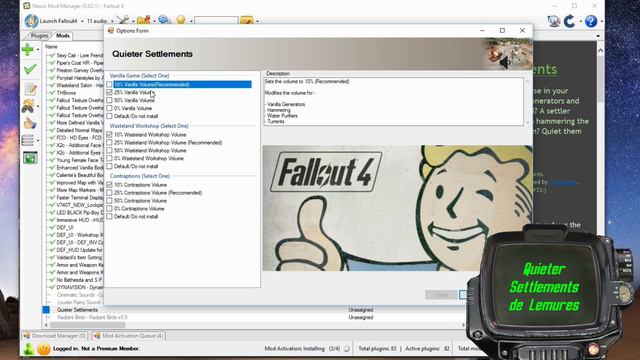Click the Options Form title icon
The height and width of the screenshot is (360, 640).
[111, 31]
